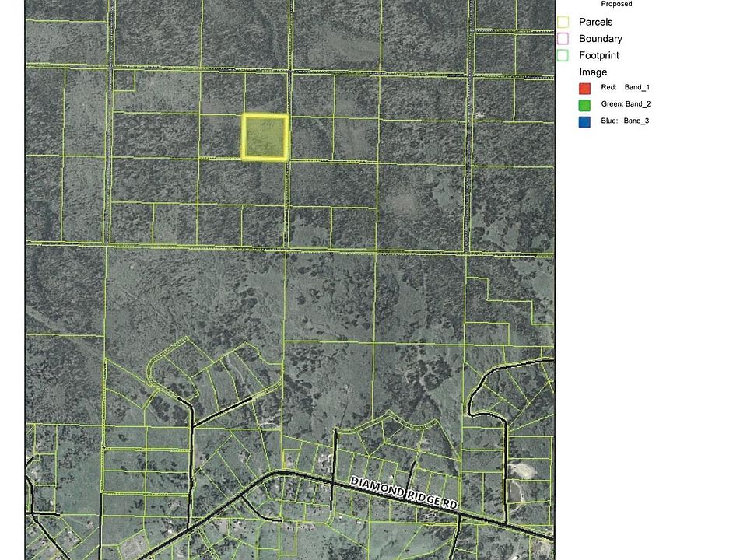Click the Boundary legend symbol
Image resolution: width=747 pixels, height=560 pixels.
click(563, 39)
